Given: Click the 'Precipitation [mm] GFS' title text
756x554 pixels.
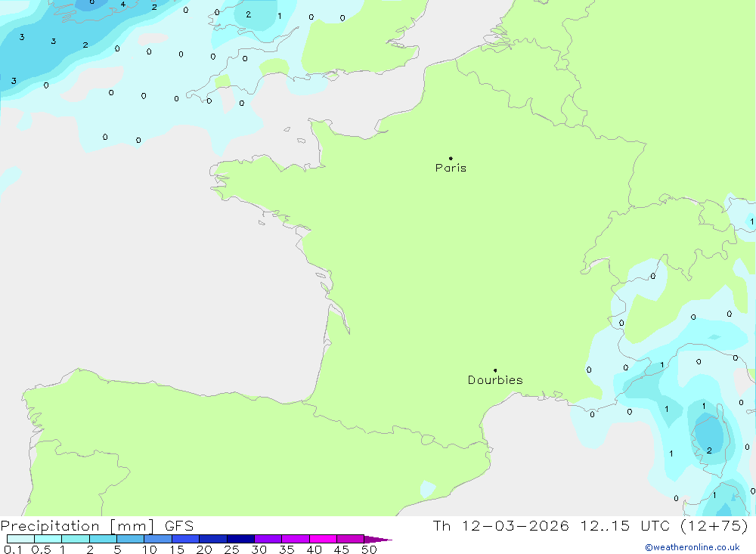Looking at the screenshot, I should click(x=97, y=525).
